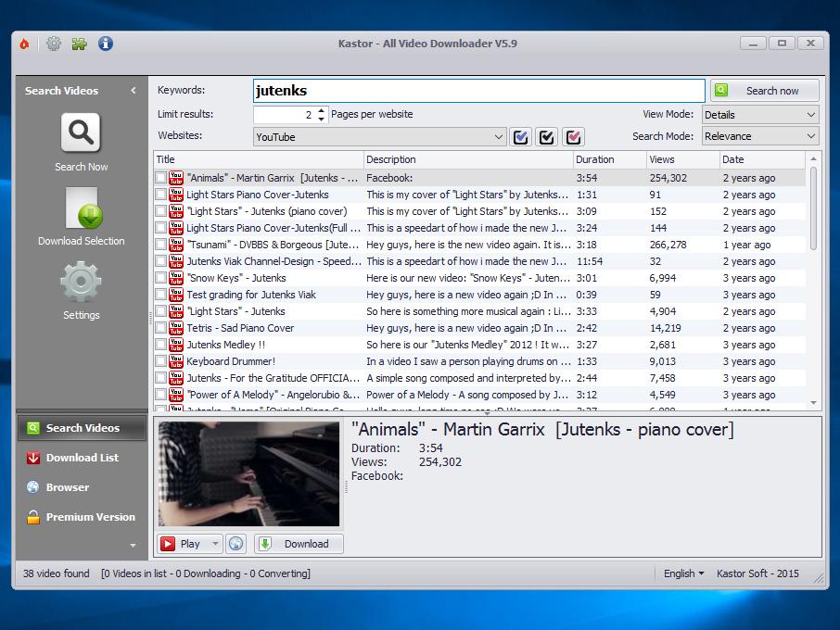Play the selected video

coord(184,544)
